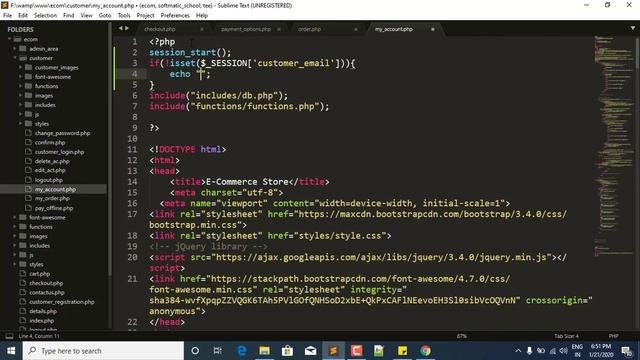Open the View menu
This screenshot has height=360, width=640.
(x=87, y=16)
